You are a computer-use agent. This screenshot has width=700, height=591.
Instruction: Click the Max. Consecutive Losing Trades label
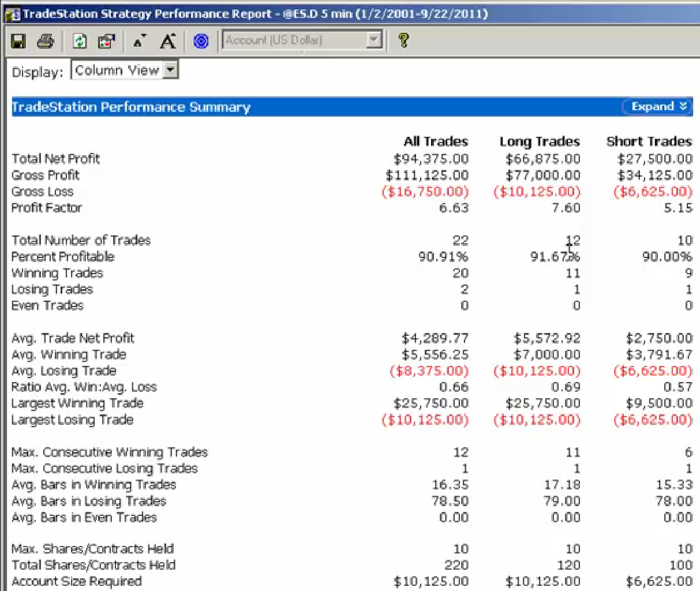(x=104, y=469)
